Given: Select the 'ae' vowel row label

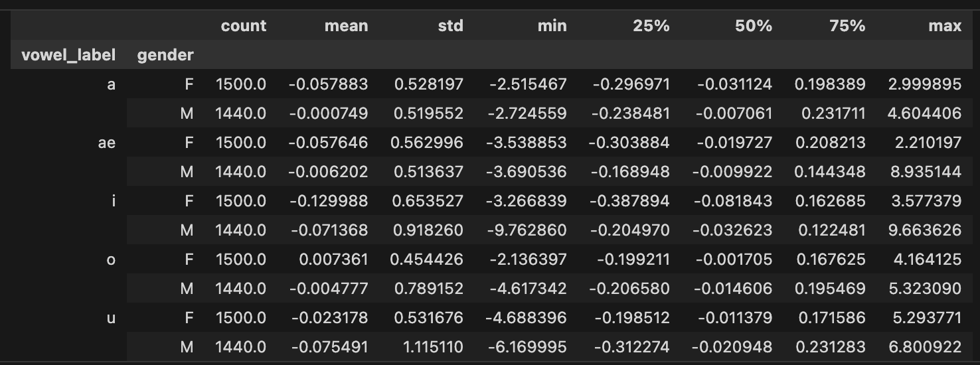Looking at the screenshot, I should (106, 143).
